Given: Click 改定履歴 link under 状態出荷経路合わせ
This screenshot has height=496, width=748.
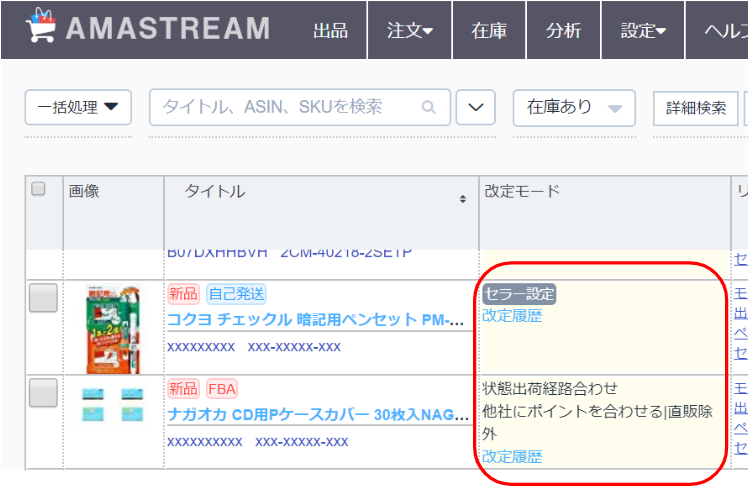Looking at the screenshot, I should pyautogui.click(x=512, y=456).
